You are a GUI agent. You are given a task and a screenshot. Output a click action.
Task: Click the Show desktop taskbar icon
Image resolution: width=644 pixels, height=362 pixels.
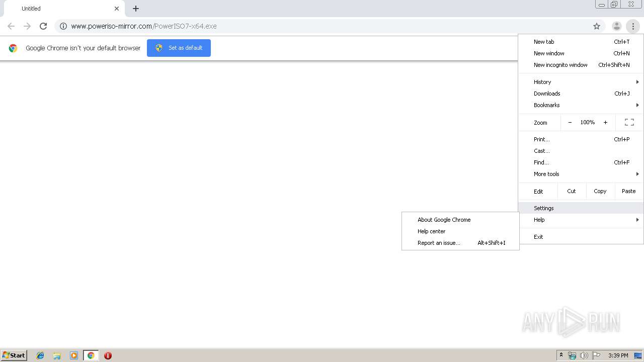(x=638, y=355)
